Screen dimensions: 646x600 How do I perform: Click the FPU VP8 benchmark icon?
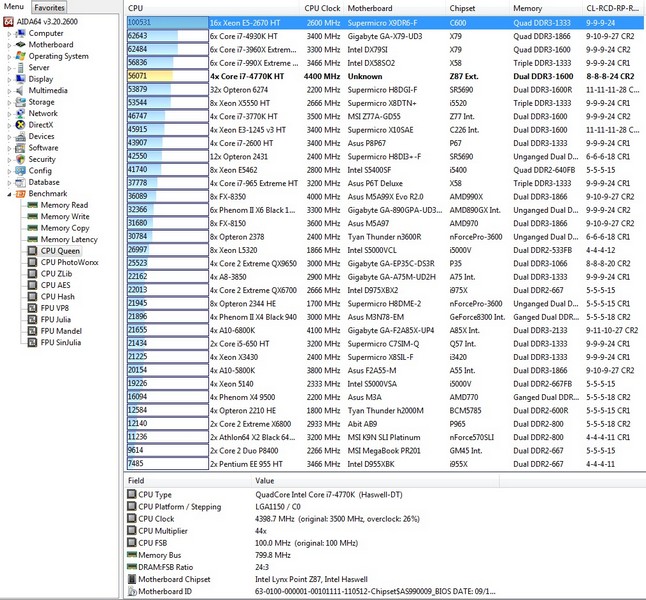32,308
